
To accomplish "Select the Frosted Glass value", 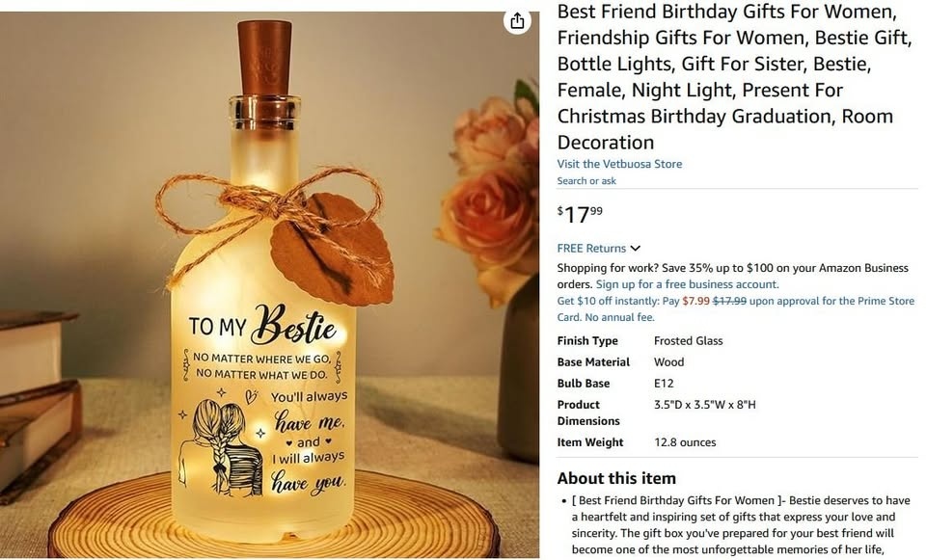I will click(x=688, y=341).
